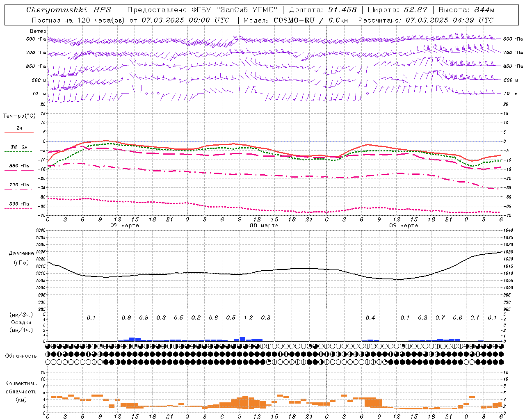This screenshot has height=420, width=525.
Task: Click the model name COSMO-RU / 6.6км
Action: [310, 20]
